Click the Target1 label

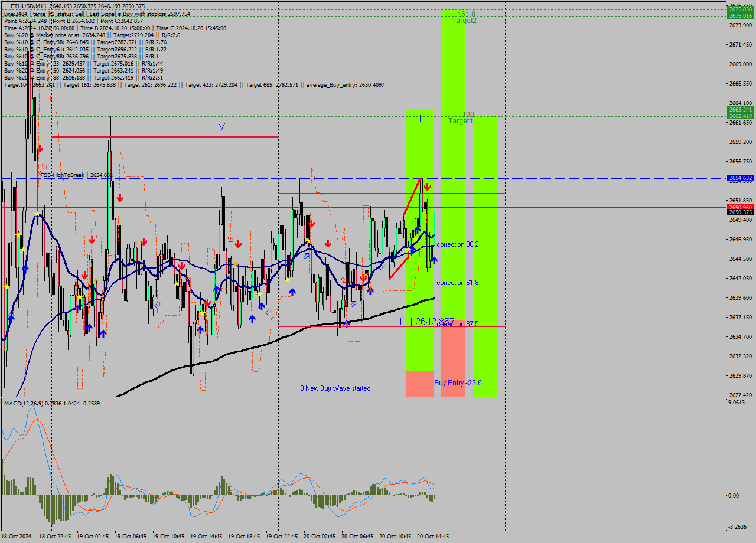461,120
